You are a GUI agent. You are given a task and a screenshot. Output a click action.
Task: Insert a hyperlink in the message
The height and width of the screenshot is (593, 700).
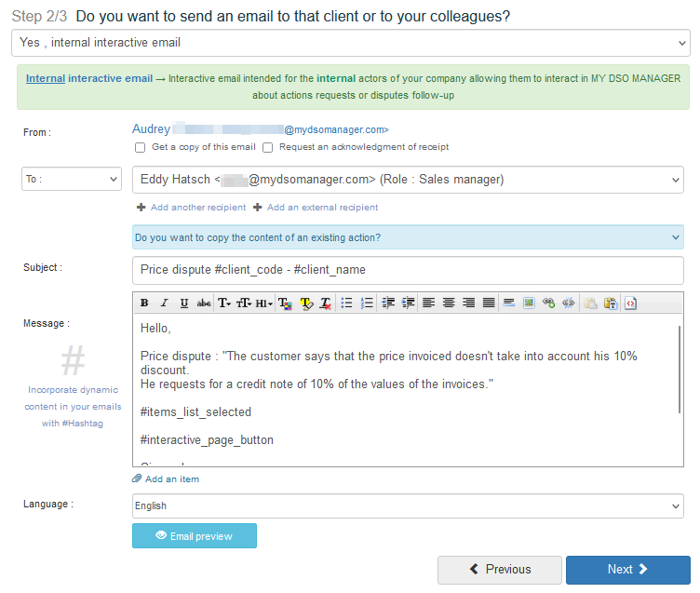click(x=548, y=303)
